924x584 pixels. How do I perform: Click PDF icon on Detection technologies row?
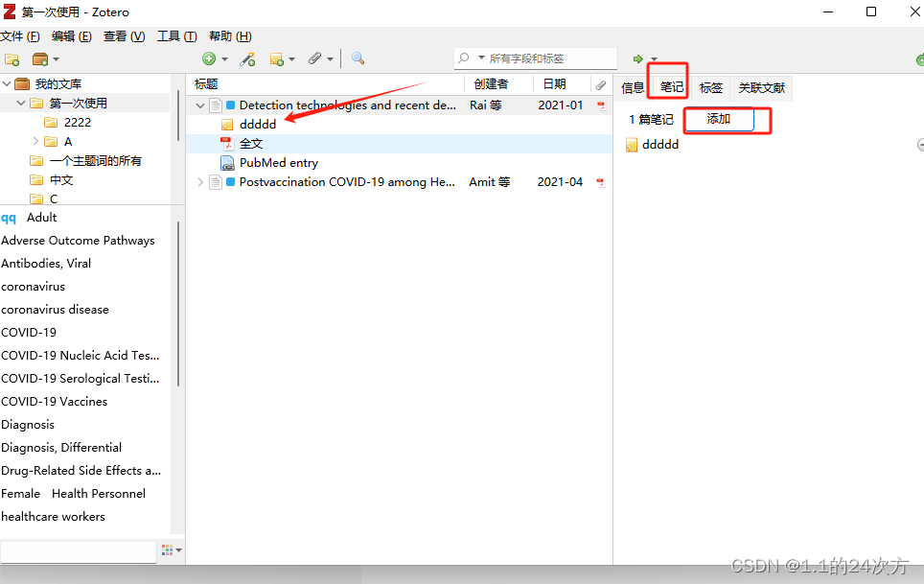point(601,105)
